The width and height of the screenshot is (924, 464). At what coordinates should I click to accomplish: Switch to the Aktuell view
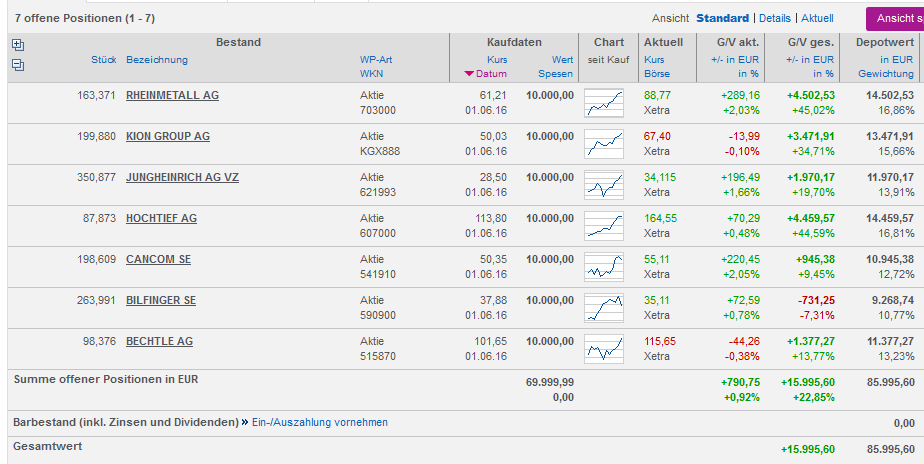coord(817,18)
